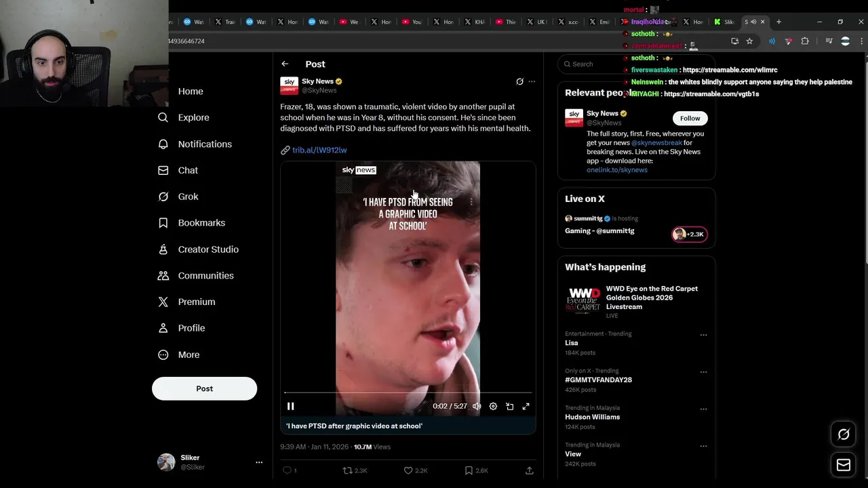This screenshot has height=488, width=868.
Task: Open the #GMMTVFANDAY28 trend
Action: (x=598, y=380)
